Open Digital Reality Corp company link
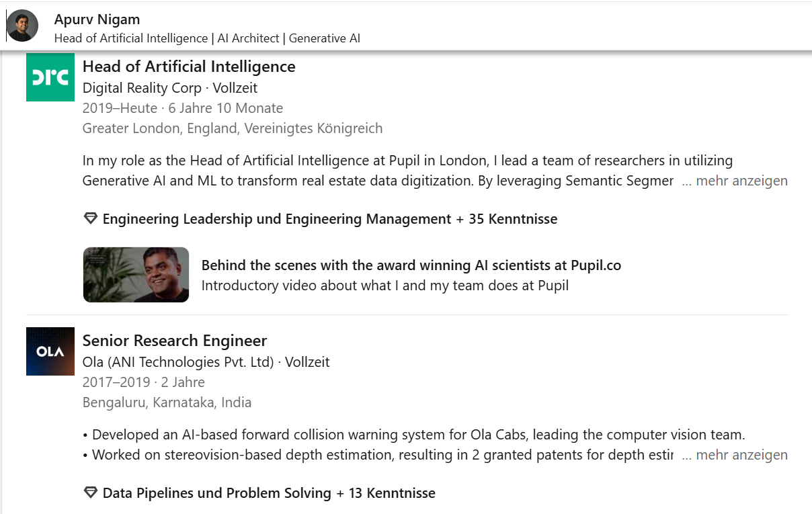This screenshot has width=812, height=514. pyautogui.click(x=142, y=88)
